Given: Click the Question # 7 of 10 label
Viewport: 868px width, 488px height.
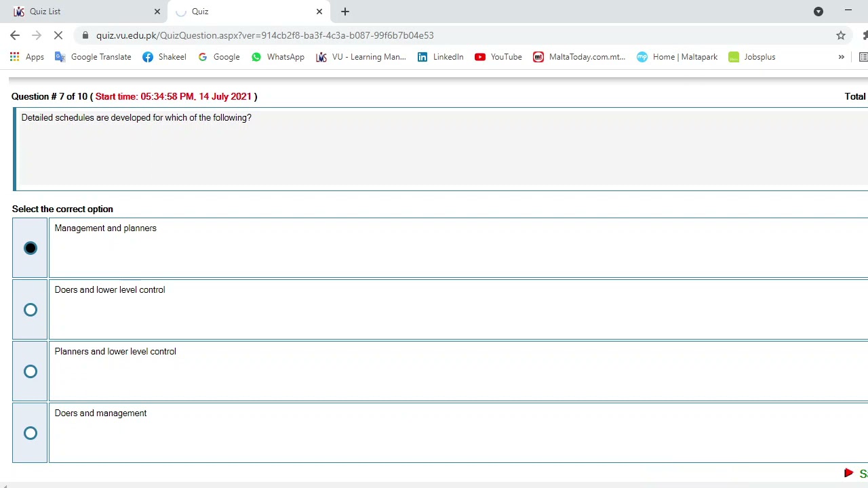Looking at the screenshot, I should click(x=50, y=97).
